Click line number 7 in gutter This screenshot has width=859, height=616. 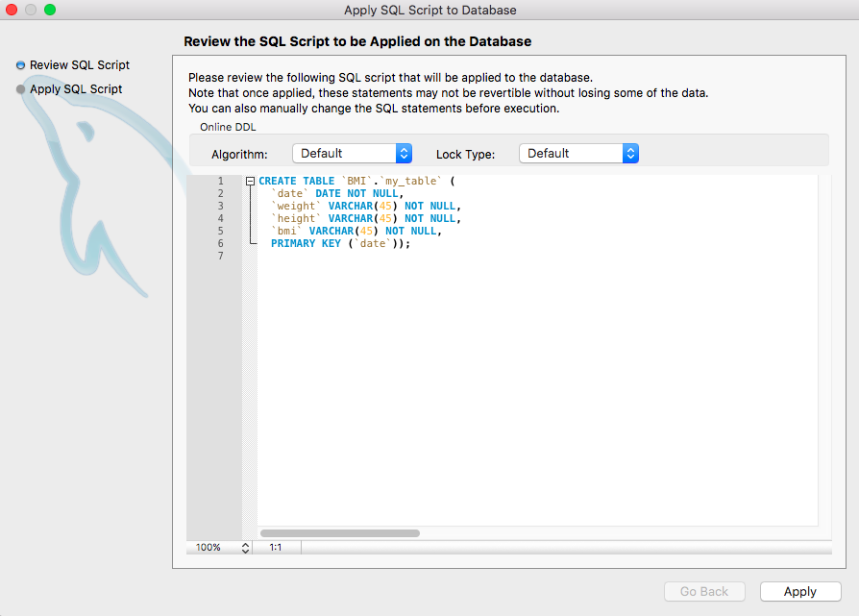pos(221,256)
